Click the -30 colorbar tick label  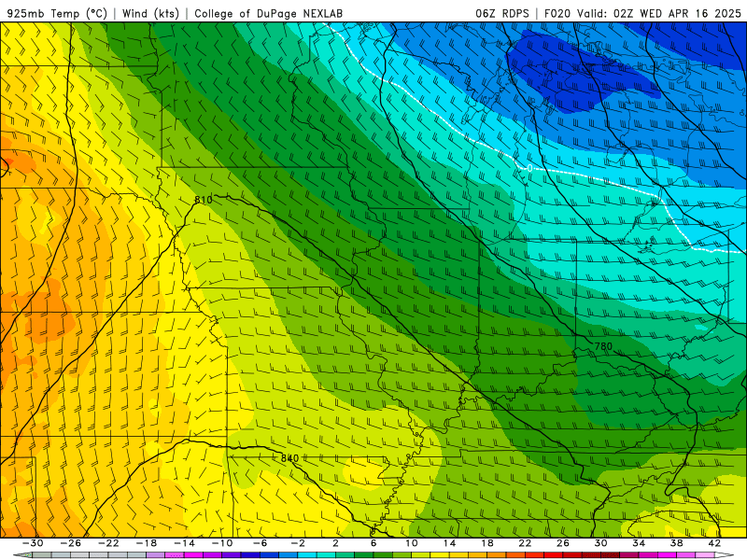[33, 543]
